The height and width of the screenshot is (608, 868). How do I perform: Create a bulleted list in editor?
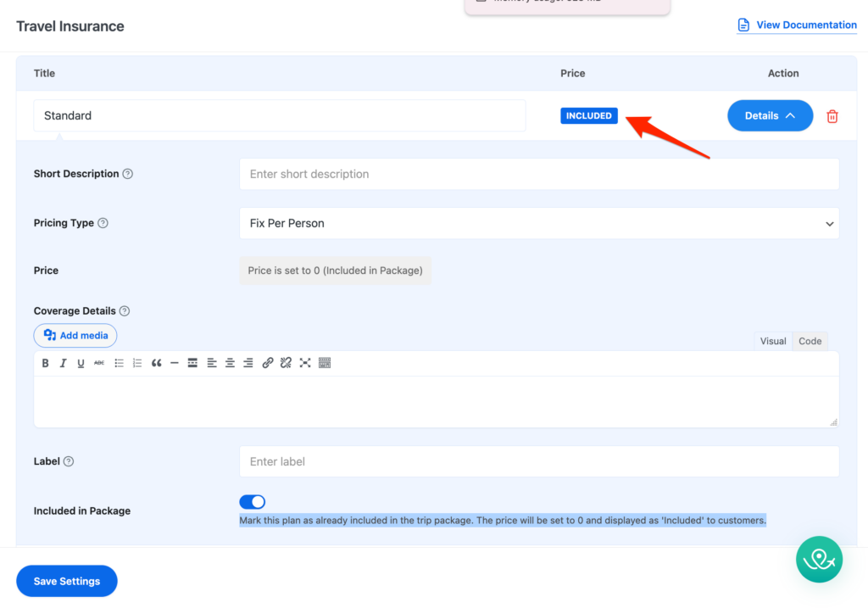click(x=119, y=363)
